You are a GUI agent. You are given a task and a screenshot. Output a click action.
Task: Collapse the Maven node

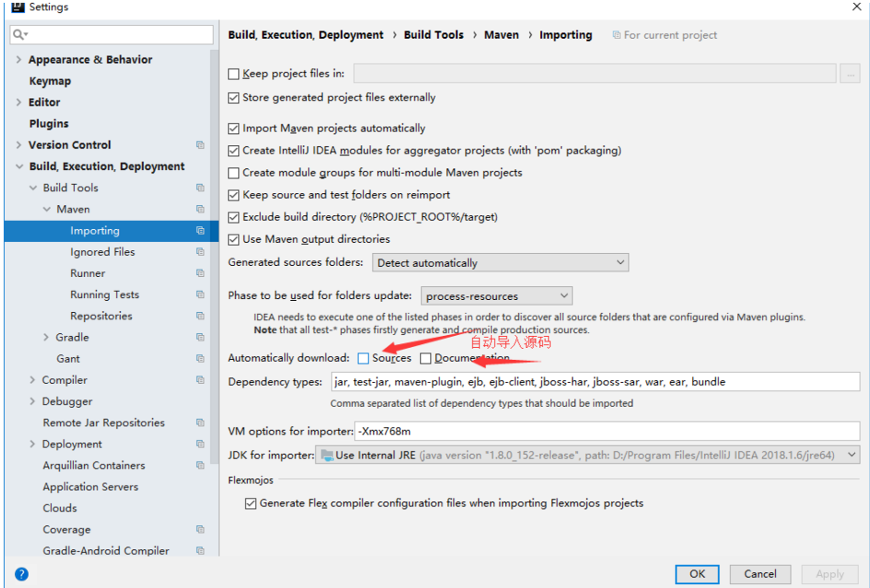(47, 209)
